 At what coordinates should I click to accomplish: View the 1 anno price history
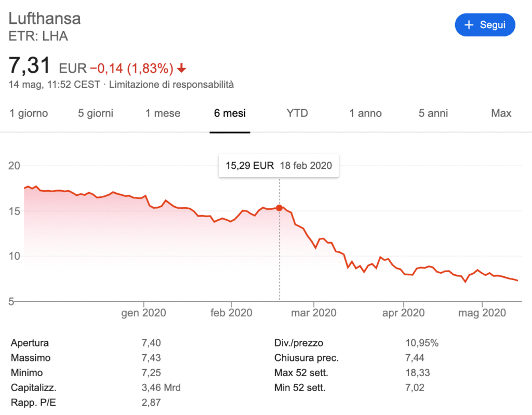pyautogui.click(x=365, y=113)
